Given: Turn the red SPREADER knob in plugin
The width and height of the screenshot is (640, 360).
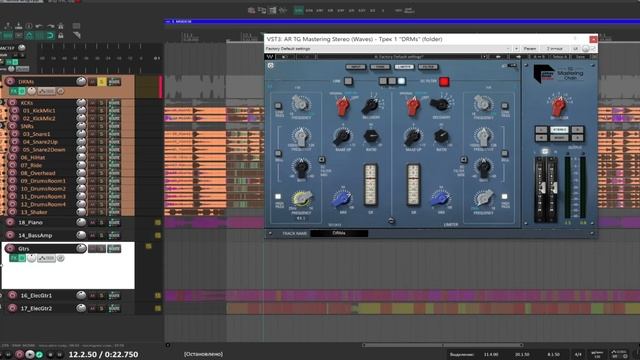Looking at the screenshot, I should (x=559, y=106).
